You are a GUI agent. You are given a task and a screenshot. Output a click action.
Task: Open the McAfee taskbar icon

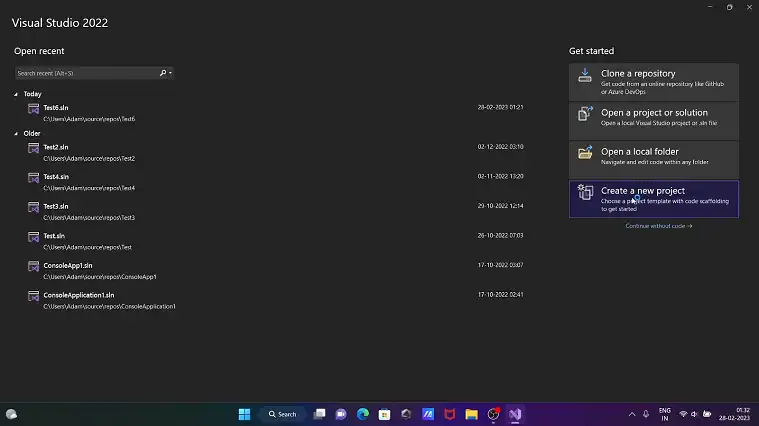click(450, 414)
